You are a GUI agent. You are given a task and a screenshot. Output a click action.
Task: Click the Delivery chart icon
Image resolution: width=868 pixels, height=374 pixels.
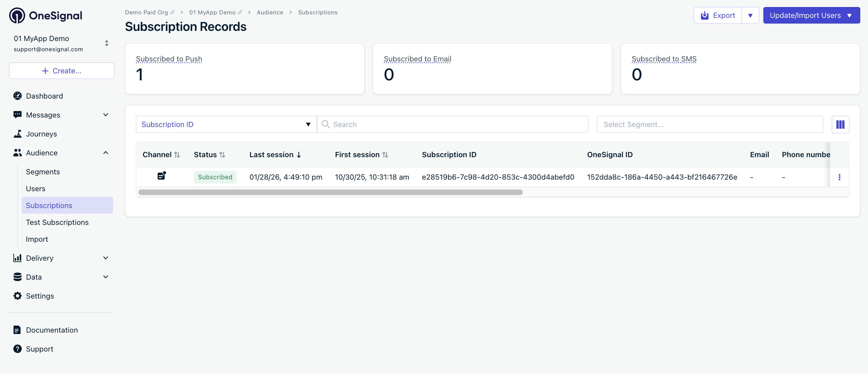[x=18, y=258]
